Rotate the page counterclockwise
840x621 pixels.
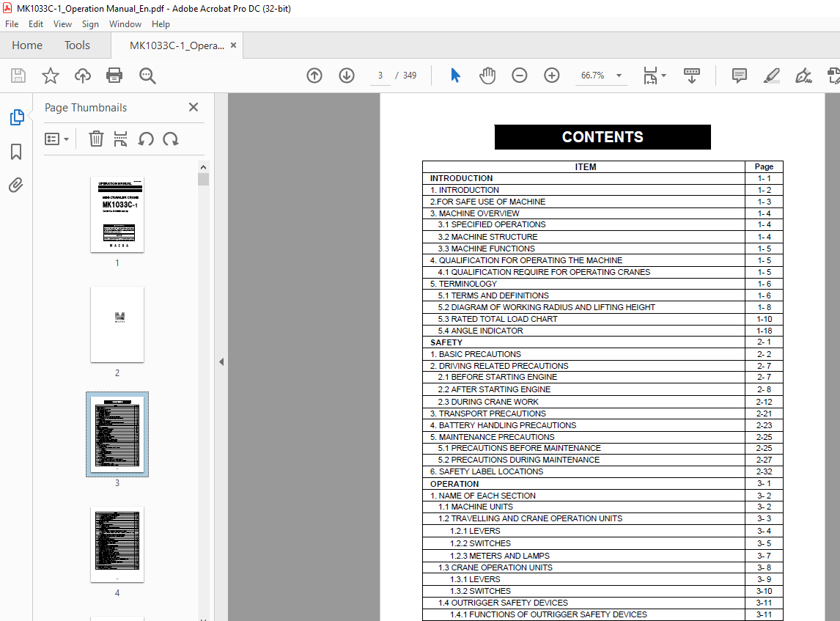point(146,139)
